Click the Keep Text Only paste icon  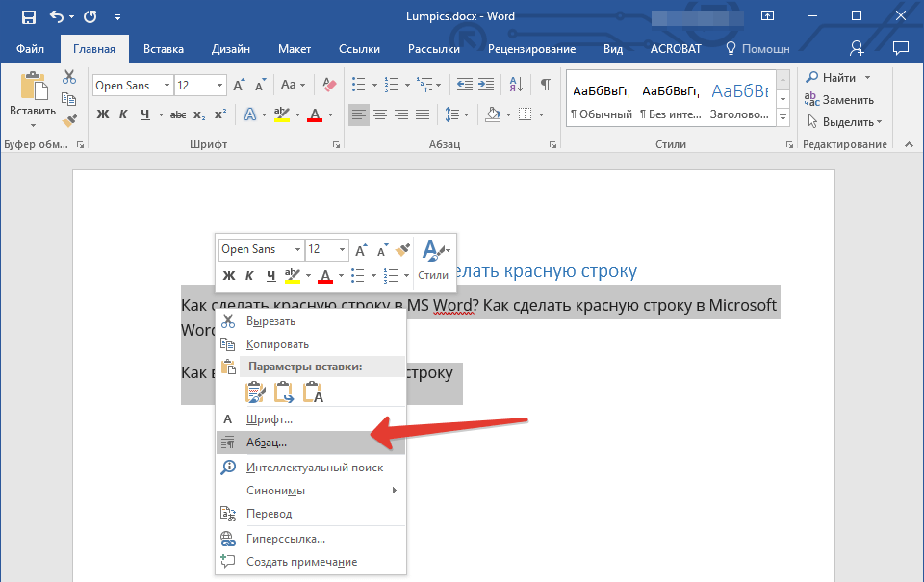click(313, 392)
